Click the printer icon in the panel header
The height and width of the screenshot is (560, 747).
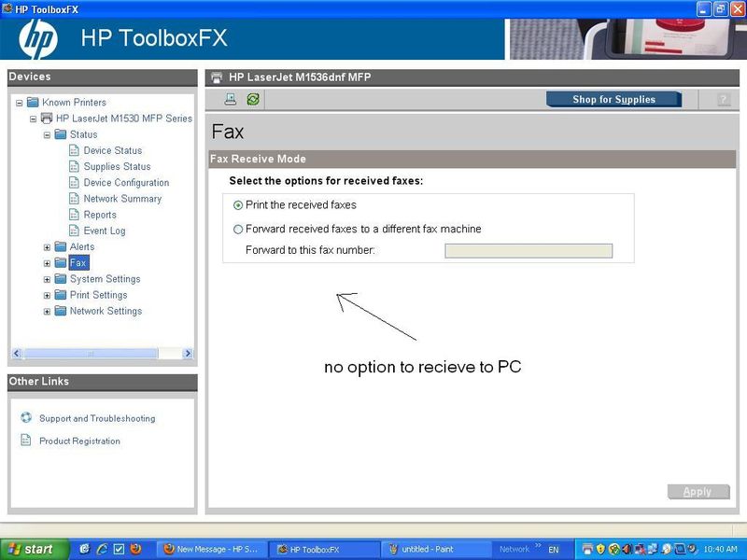tap(217, 77)
